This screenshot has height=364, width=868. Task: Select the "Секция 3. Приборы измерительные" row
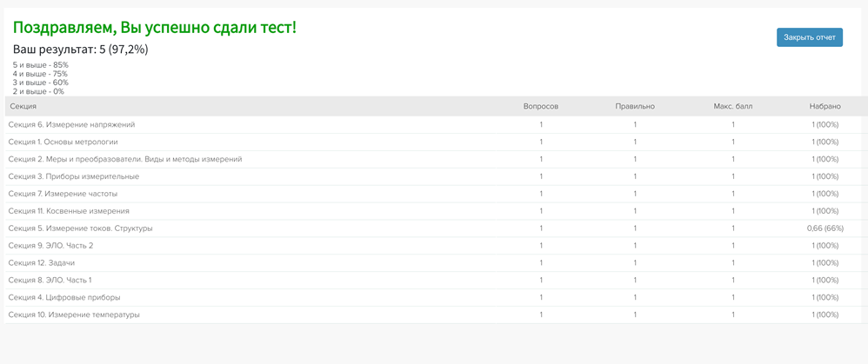coord(73,176)
